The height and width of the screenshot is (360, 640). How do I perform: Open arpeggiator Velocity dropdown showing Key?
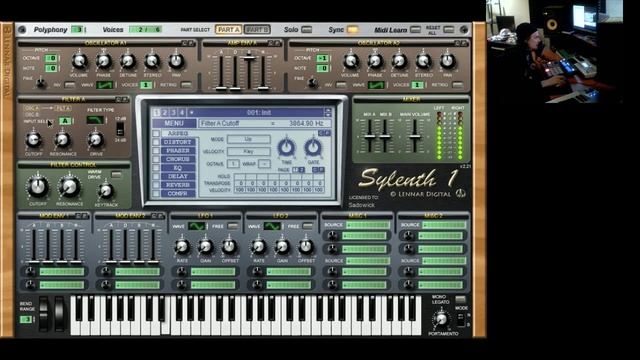point(249,151)
